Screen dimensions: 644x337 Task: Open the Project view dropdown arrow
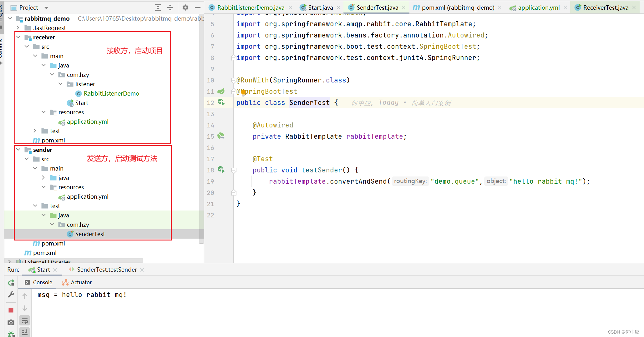click(x=46, y=8)
